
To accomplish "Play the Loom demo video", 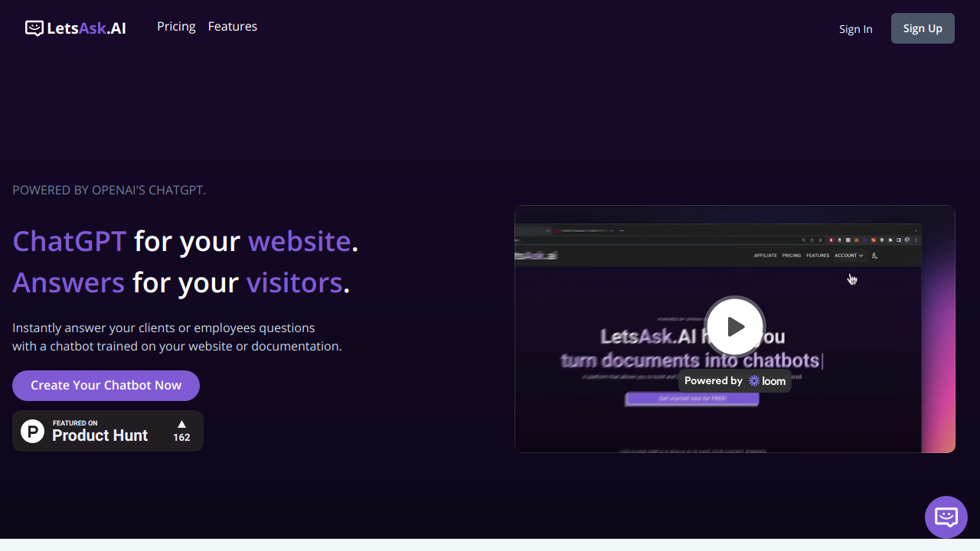I will point(735,327).
